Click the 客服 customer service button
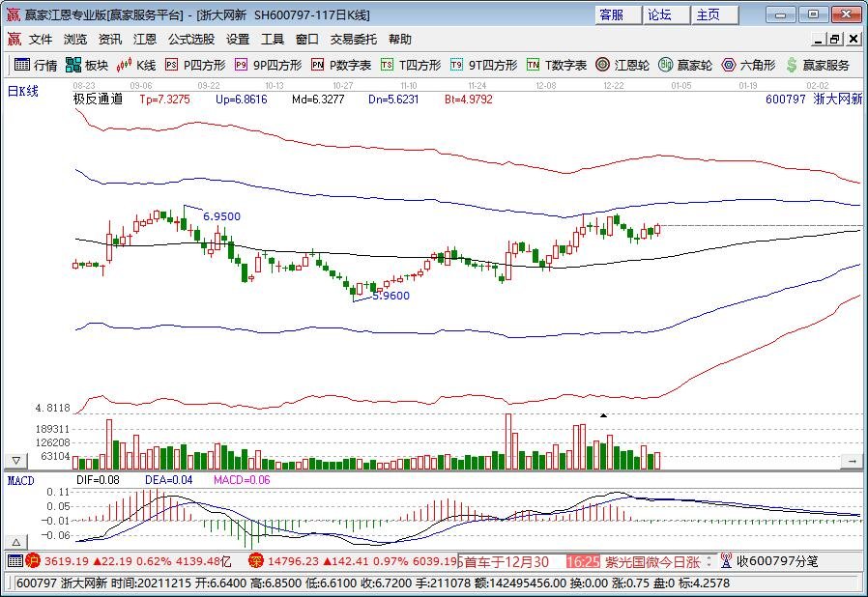 (619, 14)
